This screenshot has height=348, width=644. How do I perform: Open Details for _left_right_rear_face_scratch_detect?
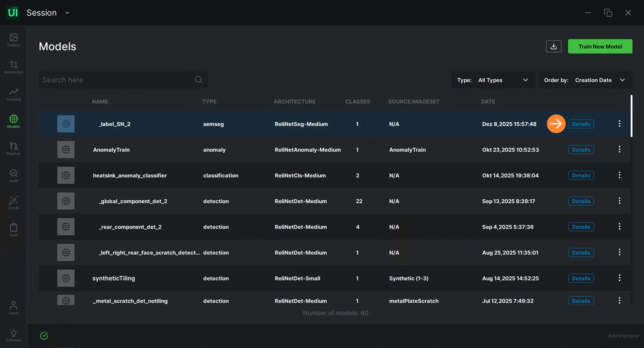[x=581, y=253]
